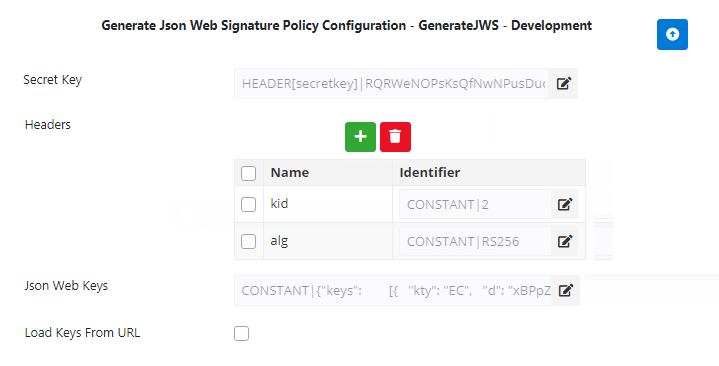Add a new header with green plus
The image size is (719, 366).
[360, 137]
